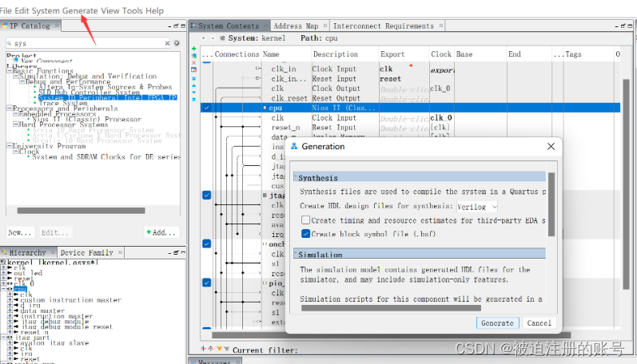Viewport: 637px width, 364px height.
Task: Click the green plus add-component icon
Action: pos(193,49)
